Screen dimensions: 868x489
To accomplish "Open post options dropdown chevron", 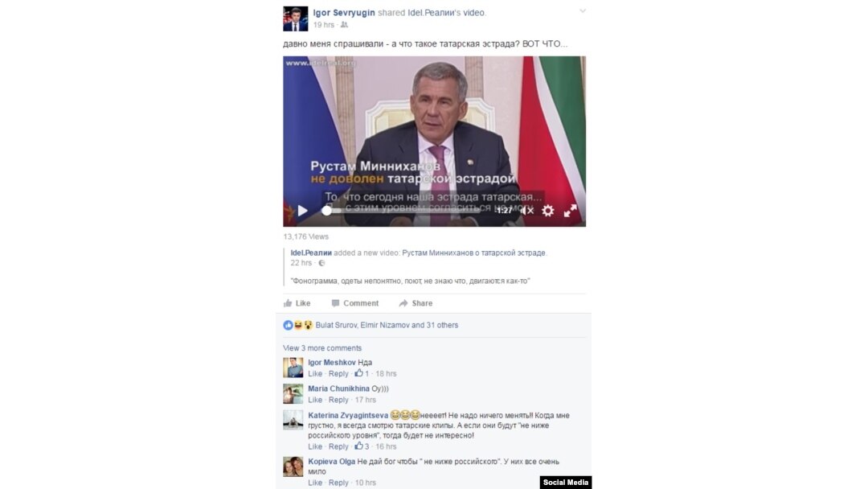I will (x=583, y=11).
